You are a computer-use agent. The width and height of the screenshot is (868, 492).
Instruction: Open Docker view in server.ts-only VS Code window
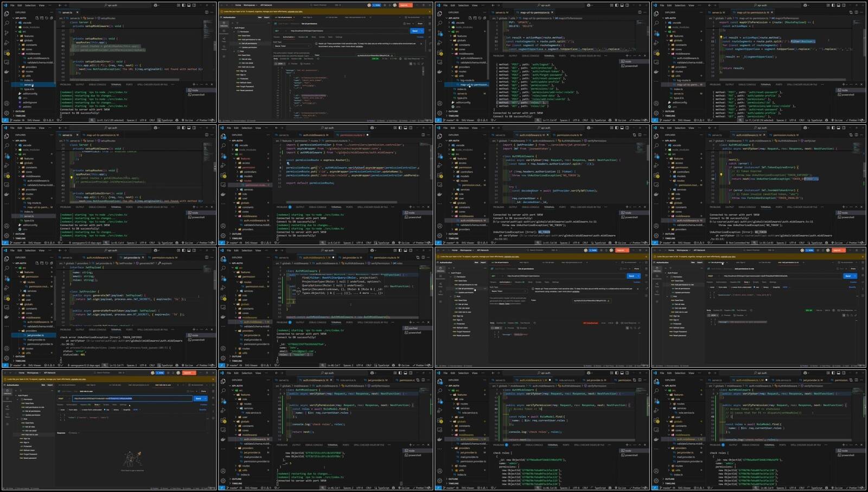click(x=7, y=71)
